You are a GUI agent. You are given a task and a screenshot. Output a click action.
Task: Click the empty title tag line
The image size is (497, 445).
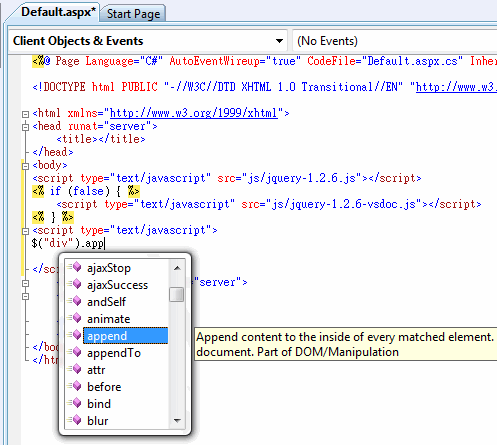tap(101, 139)
